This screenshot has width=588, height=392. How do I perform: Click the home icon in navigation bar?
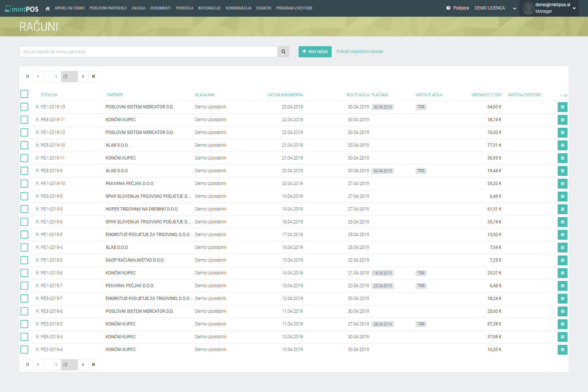pyautogui.click(x=47, y=8)
